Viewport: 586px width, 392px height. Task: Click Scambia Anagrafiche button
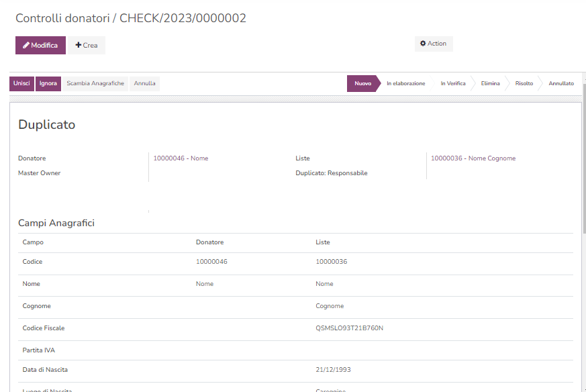point(95,84)
